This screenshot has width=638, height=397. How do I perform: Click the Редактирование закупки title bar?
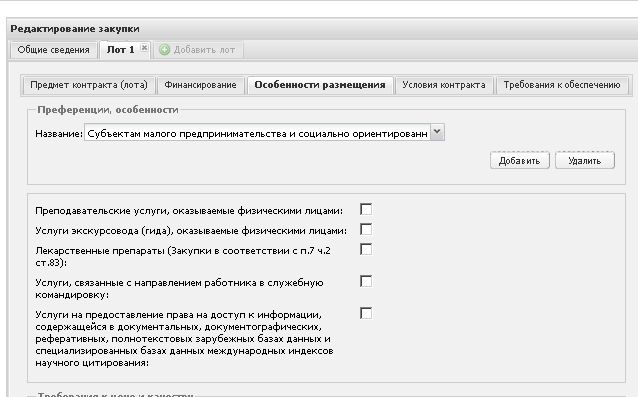coord(322,29)
